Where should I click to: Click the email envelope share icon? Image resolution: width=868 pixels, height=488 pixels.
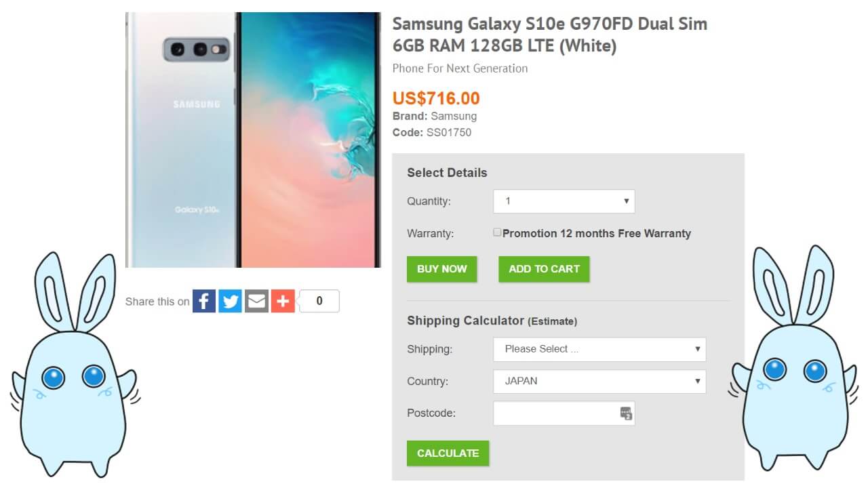click(x=256, y=301)
